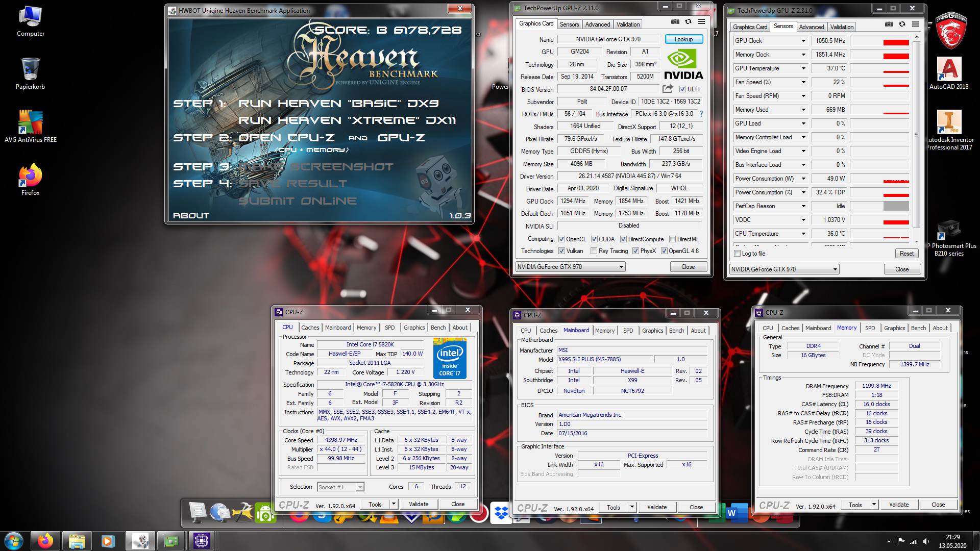Image resolution: width=980 pixels, height=551 pixels.
Task: Click Dropbox icon in the dock
Action: click(x=501, y=513)
